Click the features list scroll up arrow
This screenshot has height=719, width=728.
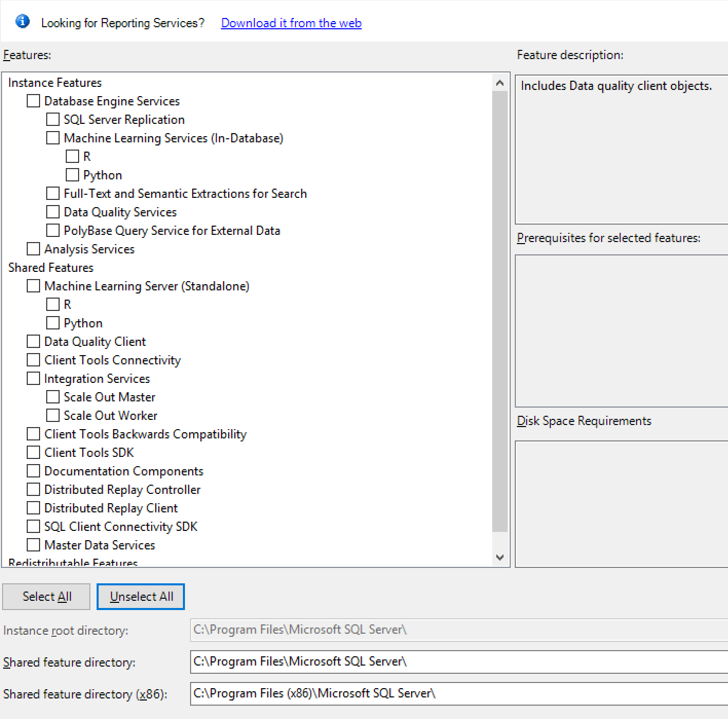[x=500, y=83]
